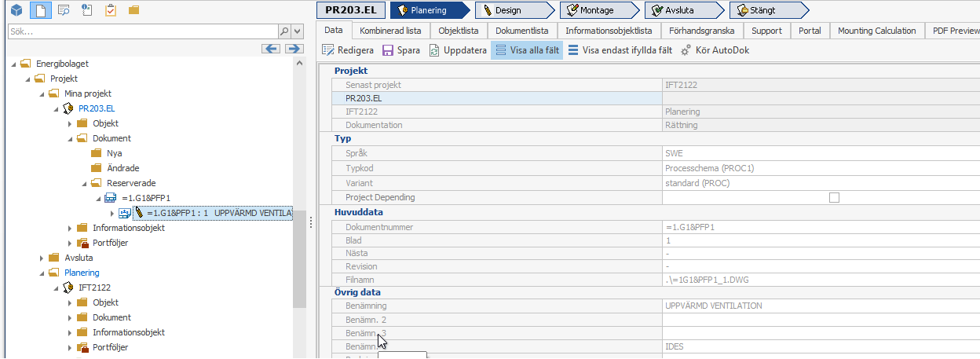Click the Redigera edit button
The height and width of the screenshot is (359, 980).
tap(348, 50)
